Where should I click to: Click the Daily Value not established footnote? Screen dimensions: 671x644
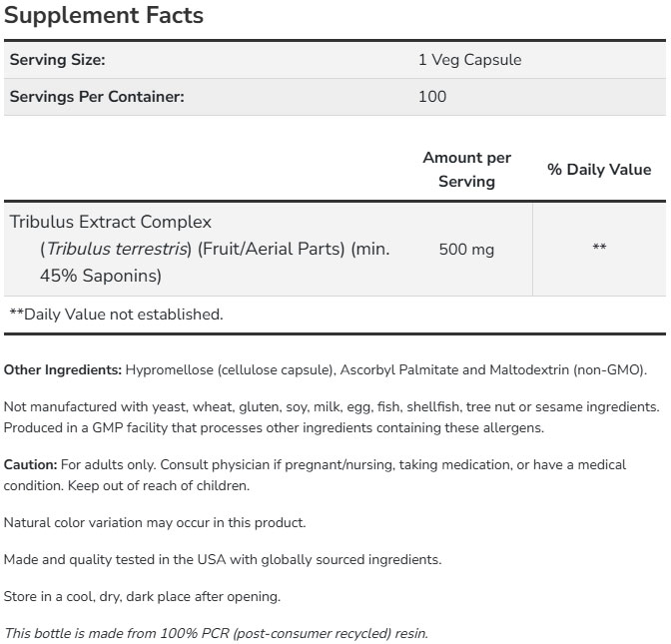coord(116,315)
